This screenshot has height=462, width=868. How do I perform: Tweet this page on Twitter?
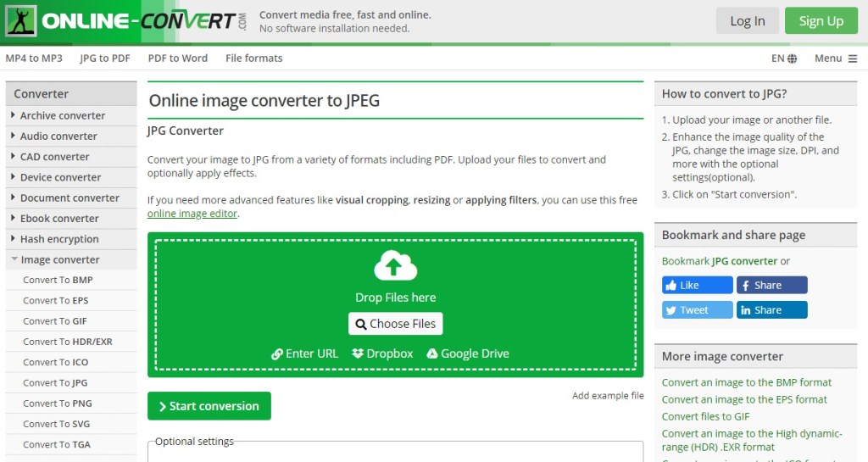click(x=696, y=310)
